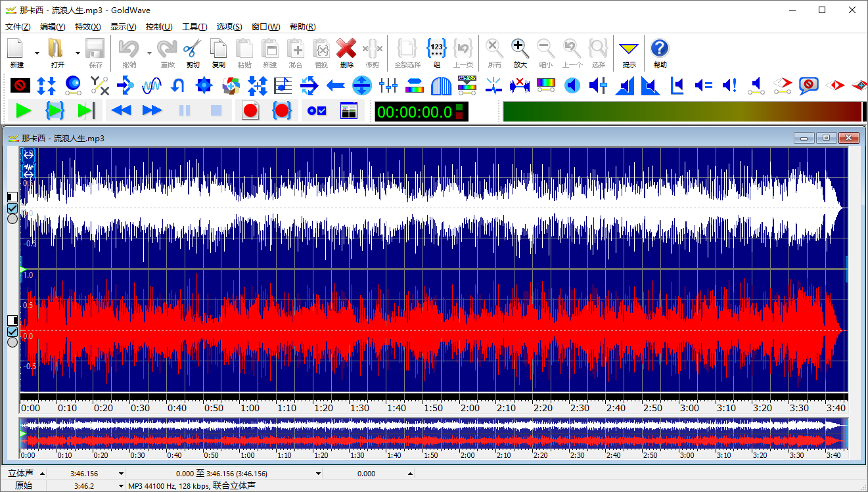
Task: Open the control properties checkbox icon
Action: click(317, 111)
